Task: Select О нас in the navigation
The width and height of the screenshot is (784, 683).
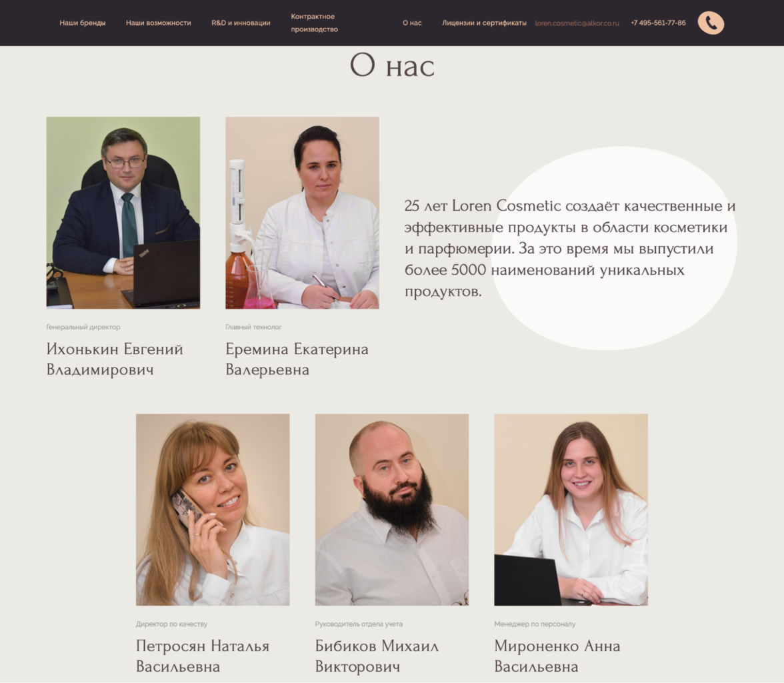Action: click(412, 23)
